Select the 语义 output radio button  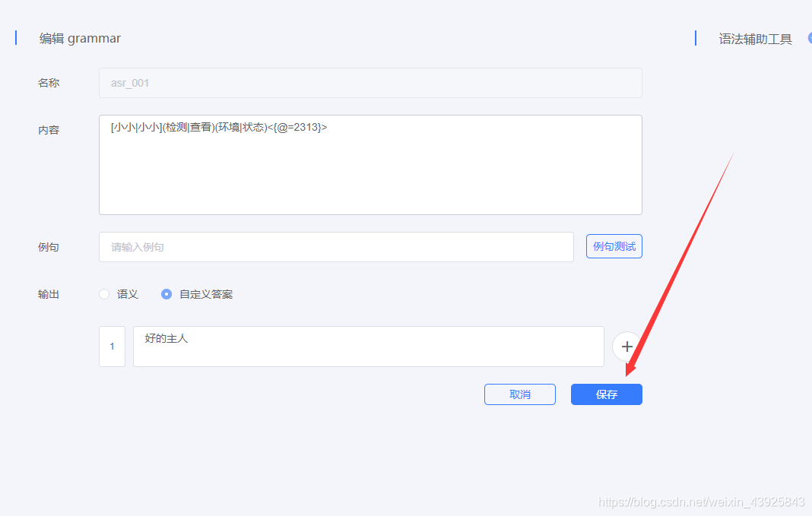(104, 294)
